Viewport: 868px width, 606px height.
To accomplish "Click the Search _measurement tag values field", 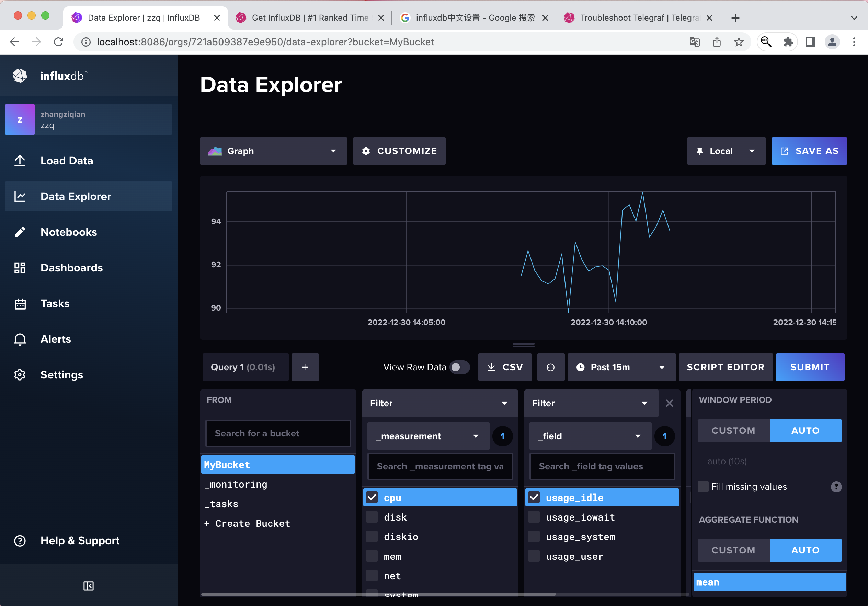I will point(440,466).
